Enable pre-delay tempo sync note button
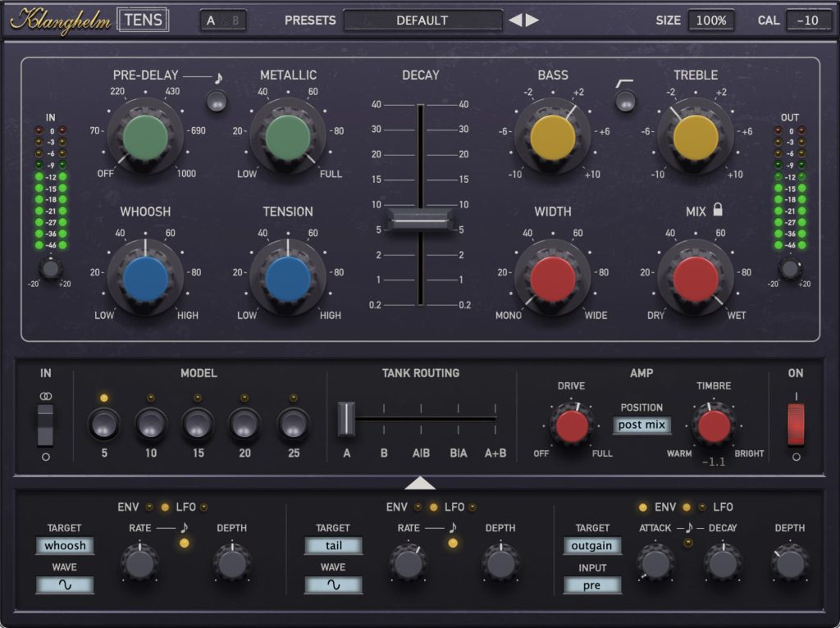Screen dimensions: 840x628 [217, 101]
